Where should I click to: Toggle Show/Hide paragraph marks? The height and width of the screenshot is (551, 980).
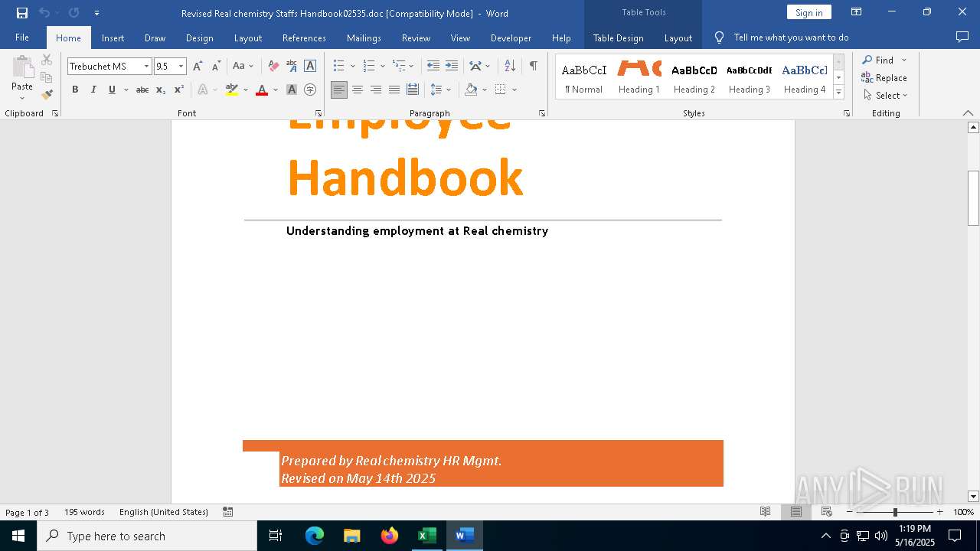pyautogui.click(x=534, y=67)
